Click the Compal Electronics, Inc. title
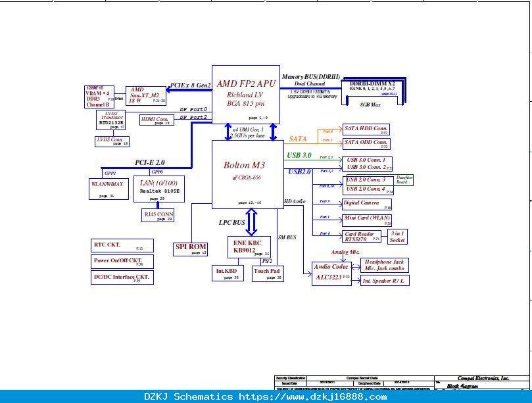 tap(483, 378)
